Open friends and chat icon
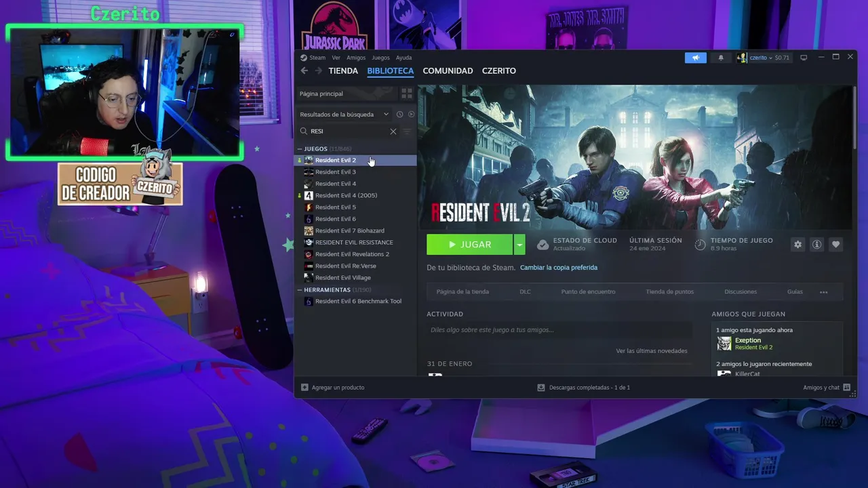The image size is (868, 488). pyautogui.click(x=847, y=388)
